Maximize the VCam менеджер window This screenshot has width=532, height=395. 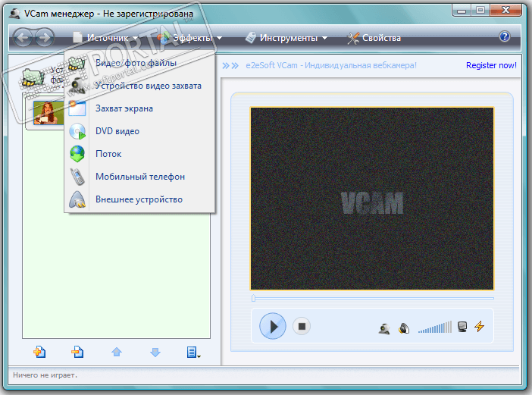click(480, 10)
